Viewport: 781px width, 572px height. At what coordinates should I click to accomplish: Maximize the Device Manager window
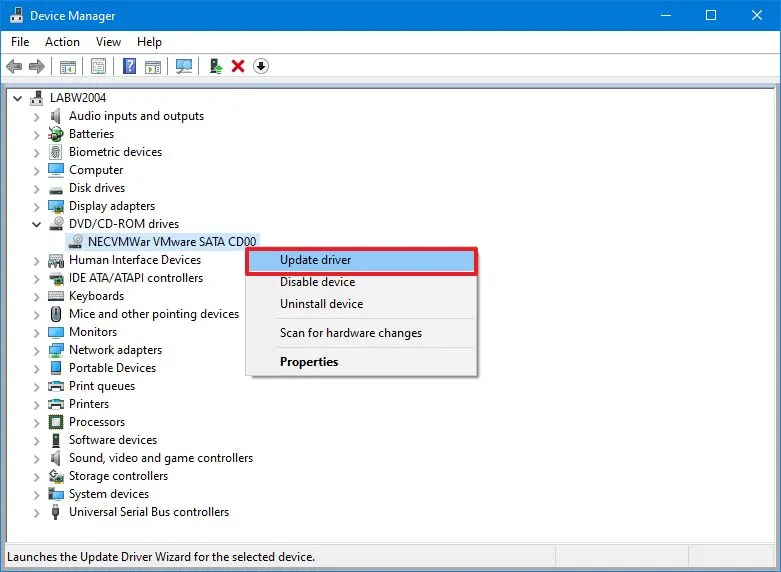click(x=711, y=15)
